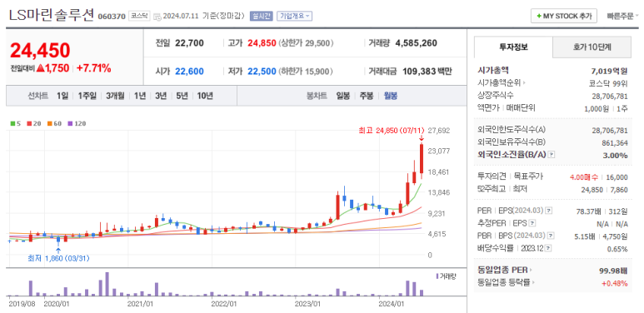The image size is (644, 313).
Task: Expand the 동일업종 등락률 arrow link
Action: (x=507, y=283)
